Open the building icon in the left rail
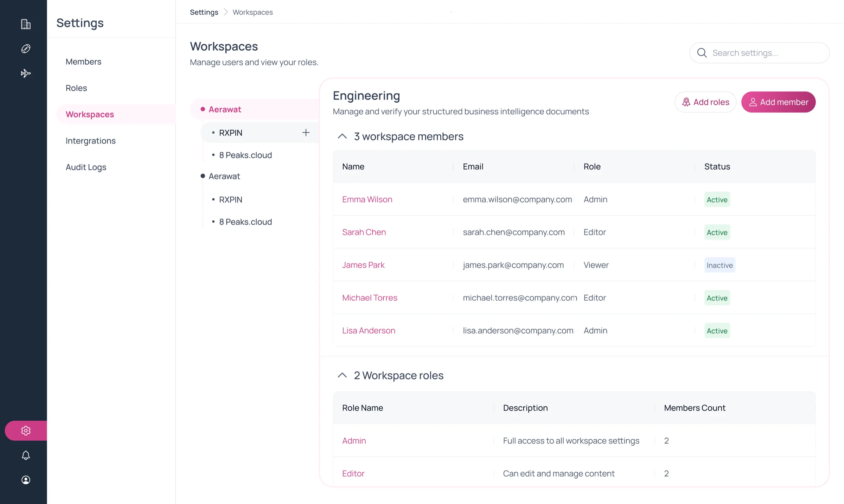The height and width of the screenshot is (504, 844). coord(26,24)
